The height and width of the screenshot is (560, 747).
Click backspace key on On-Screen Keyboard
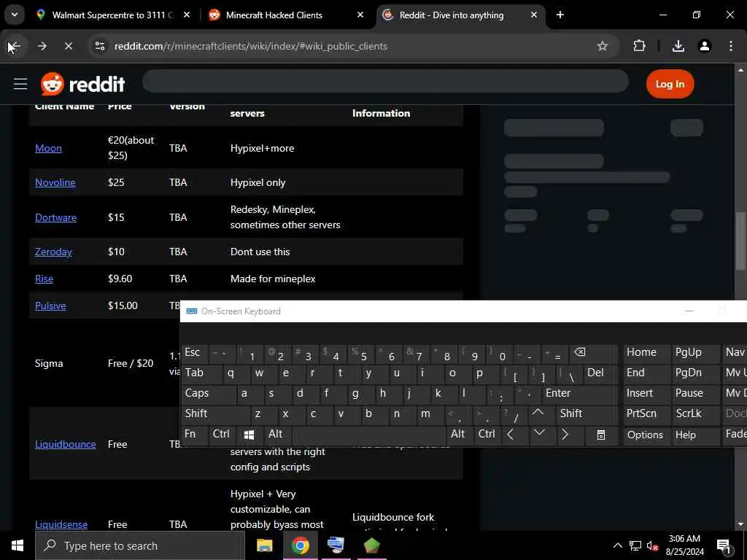point(593,354)
